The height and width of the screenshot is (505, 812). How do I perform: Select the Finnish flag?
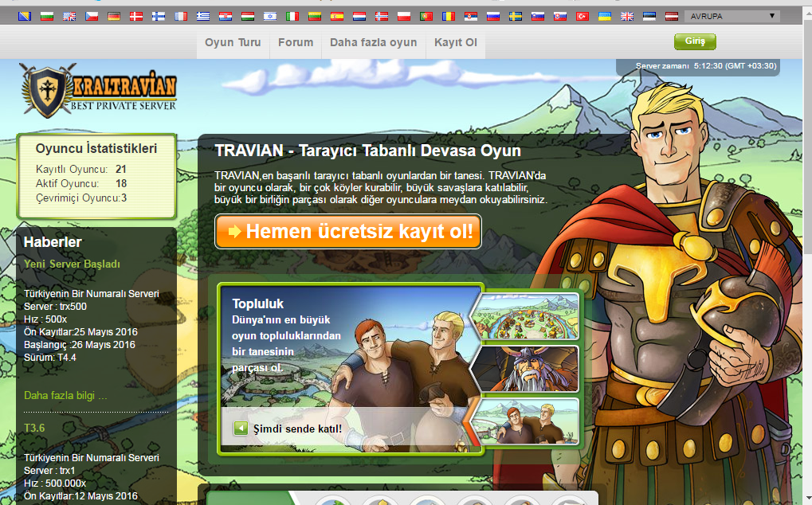(x=159, y=17)
